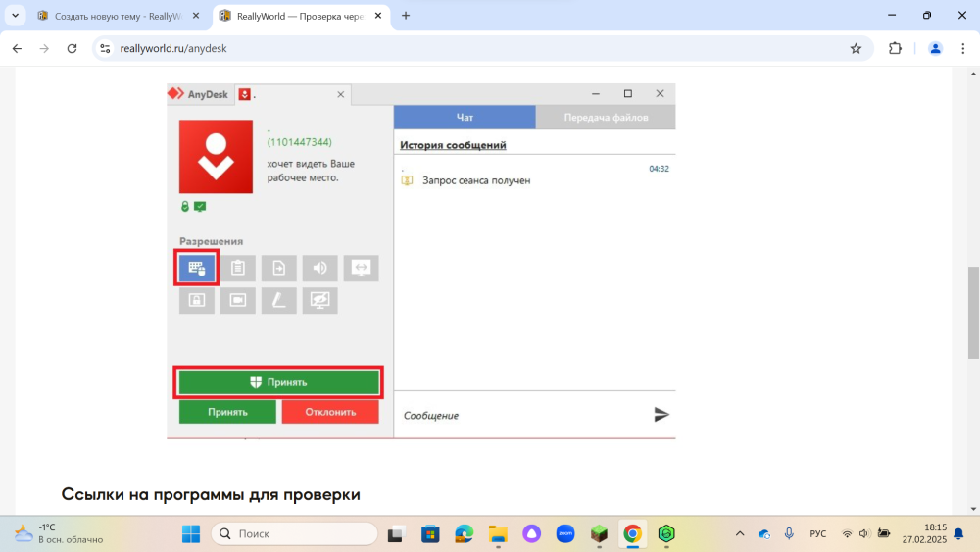980x552 pixels.
Task: Toggle the switch-sides monitor arrows permission
Action: click(x=362, y=268)
